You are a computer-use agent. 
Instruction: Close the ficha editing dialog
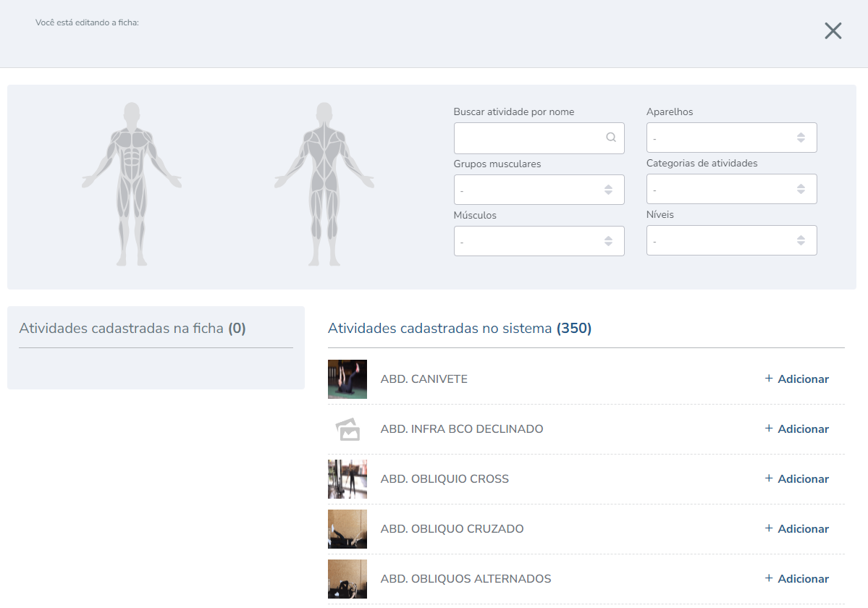point(833,30)
